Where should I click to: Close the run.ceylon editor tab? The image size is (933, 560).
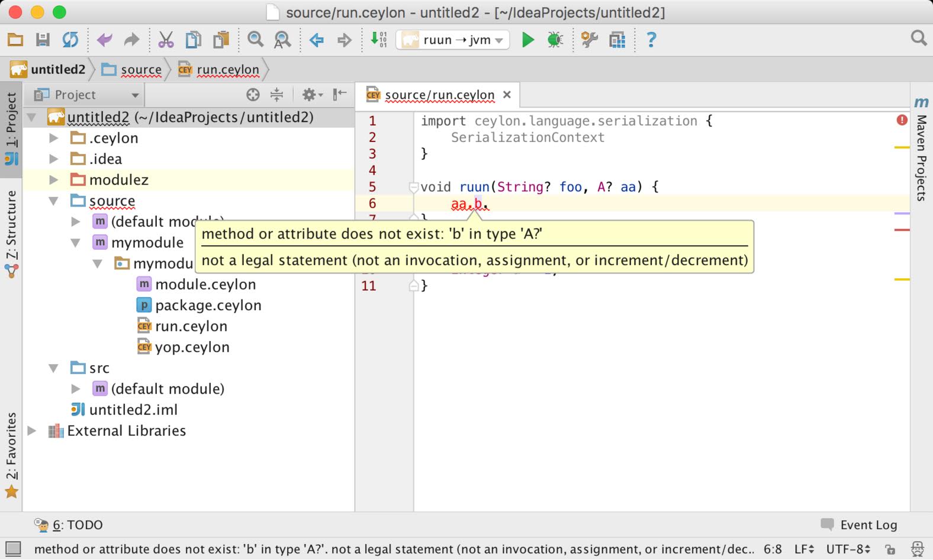(x=507, y=95)
